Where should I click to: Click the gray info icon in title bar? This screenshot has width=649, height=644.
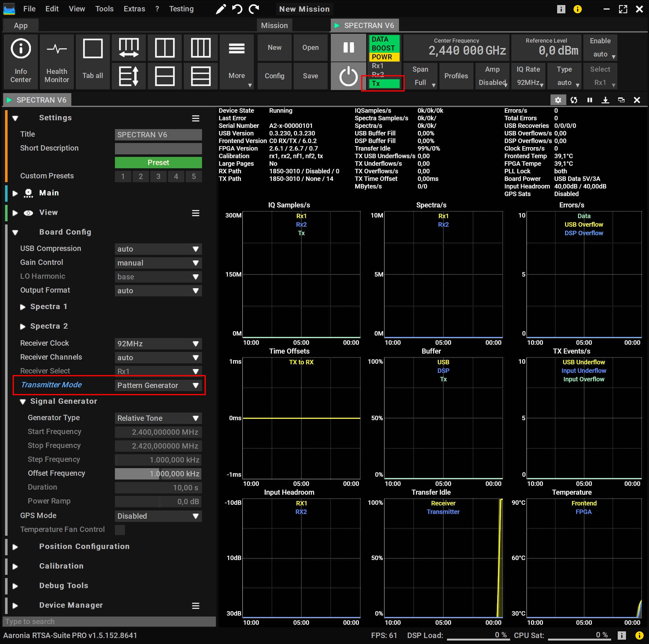(x=561, y=9)
